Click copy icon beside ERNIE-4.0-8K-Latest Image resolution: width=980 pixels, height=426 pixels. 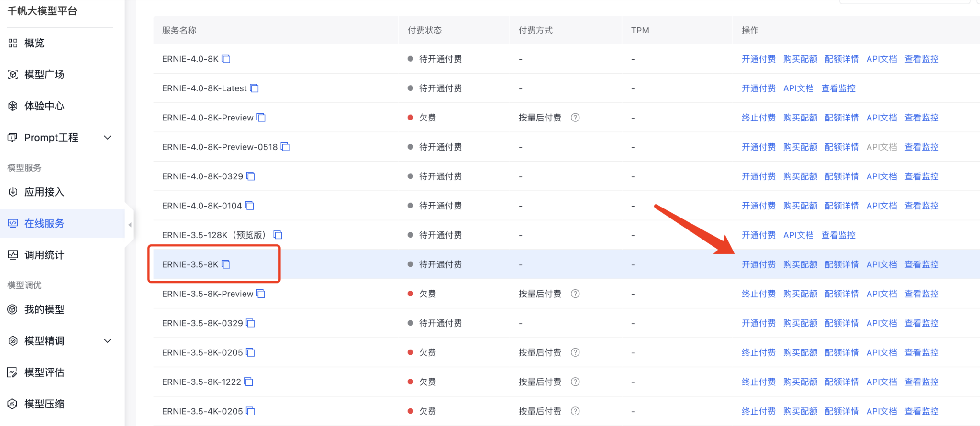(x=255, y=88)
